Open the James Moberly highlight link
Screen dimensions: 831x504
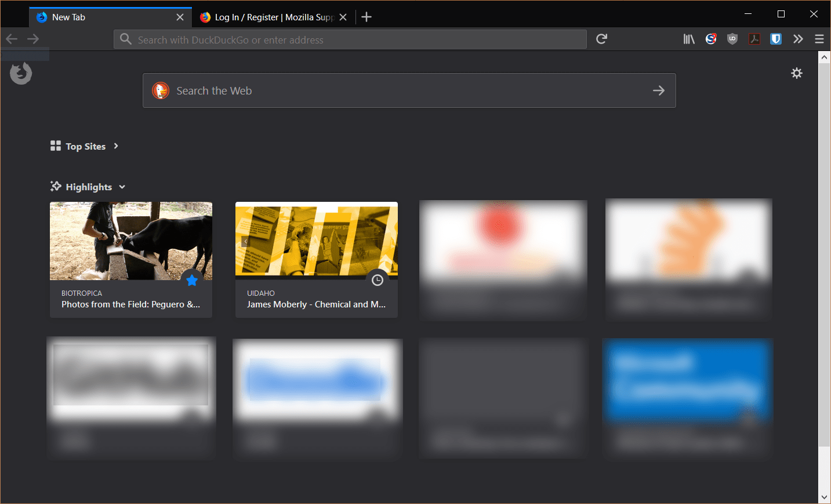[316, 304]
